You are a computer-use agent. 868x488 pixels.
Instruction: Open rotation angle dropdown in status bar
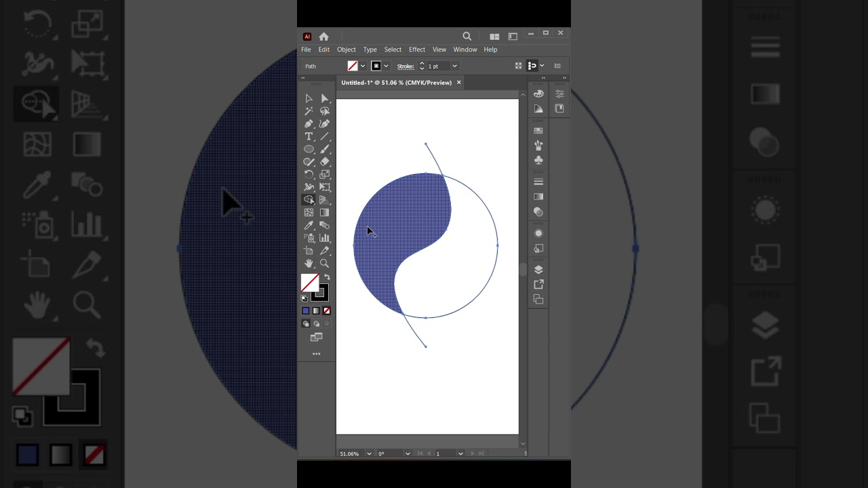(408, 453)
